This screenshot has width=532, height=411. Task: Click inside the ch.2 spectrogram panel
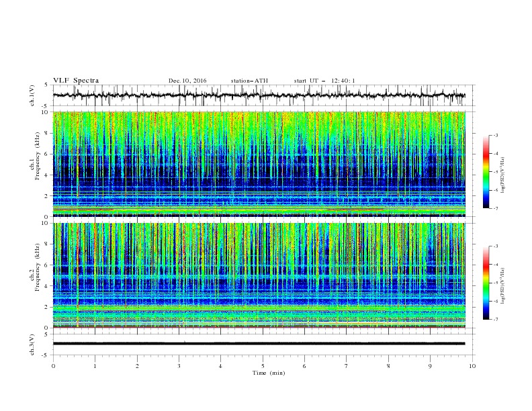point(259,275)
